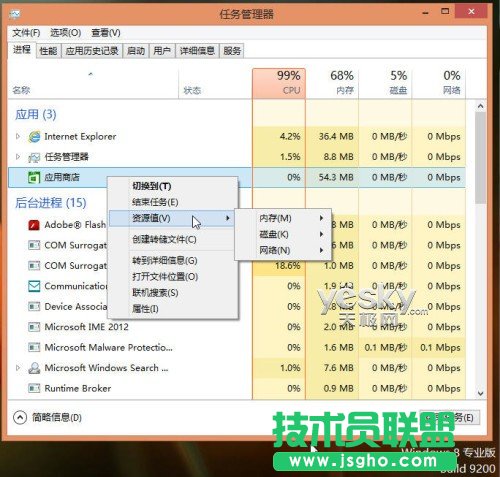Click the 54.3 MB memory value
Viewport: 500px width, 477px height.
[336, 177]
